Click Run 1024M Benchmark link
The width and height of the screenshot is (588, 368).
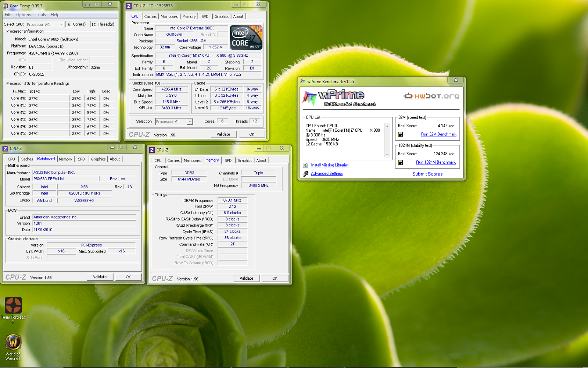(436, 162)
